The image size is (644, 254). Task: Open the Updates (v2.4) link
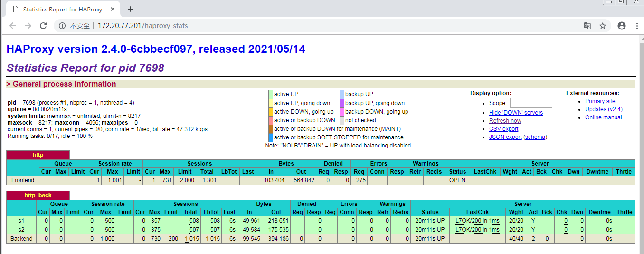coord(604,109)
